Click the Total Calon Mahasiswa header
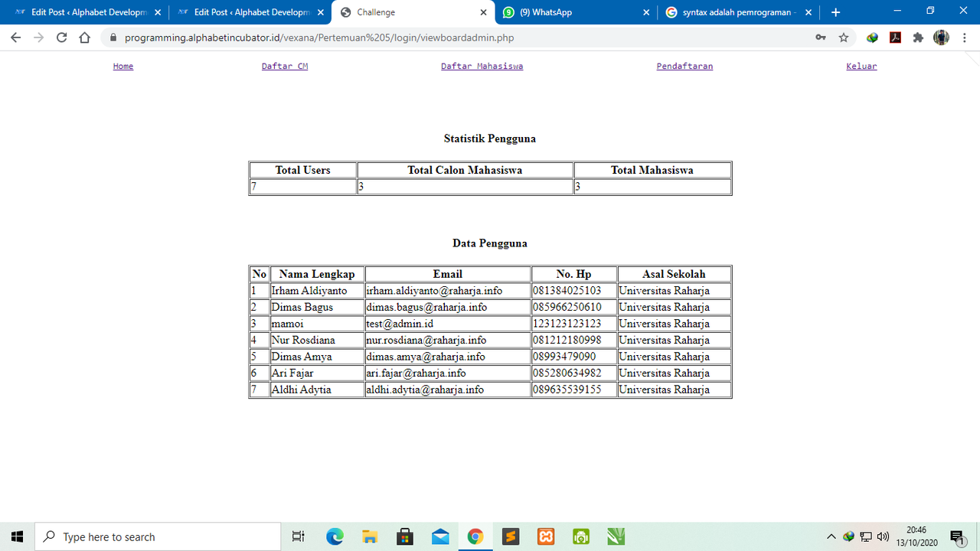 click(x=465, y=170)
